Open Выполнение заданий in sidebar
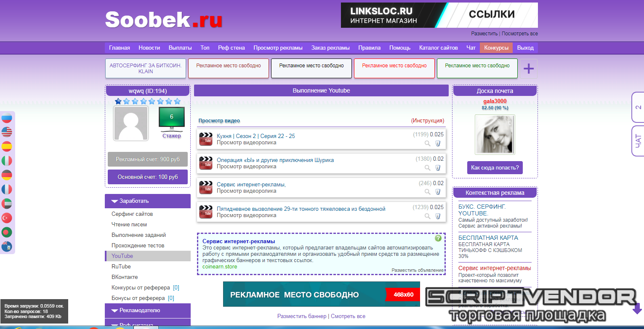Viewport: 644px width, 329px height. tap(139, 235)
